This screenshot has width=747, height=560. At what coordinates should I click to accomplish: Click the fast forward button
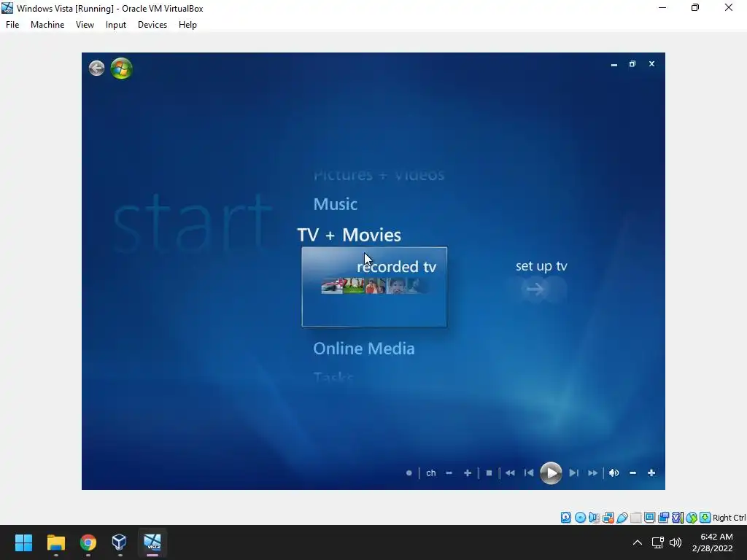(592, 472)
